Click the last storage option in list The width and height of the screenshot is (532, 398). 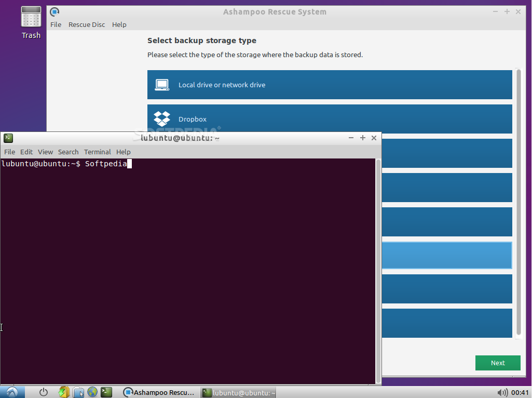point(447,323)
